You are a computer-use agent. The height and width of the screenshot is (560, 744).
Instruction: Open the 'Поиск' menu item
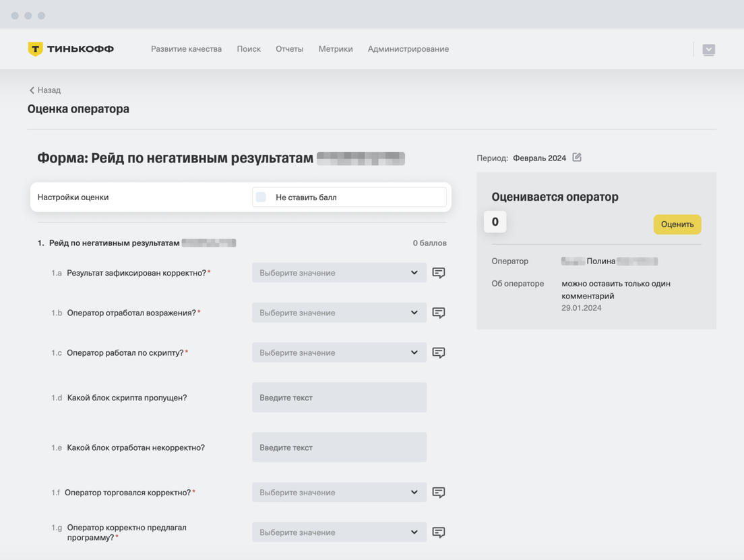click(x=249, y=49)
